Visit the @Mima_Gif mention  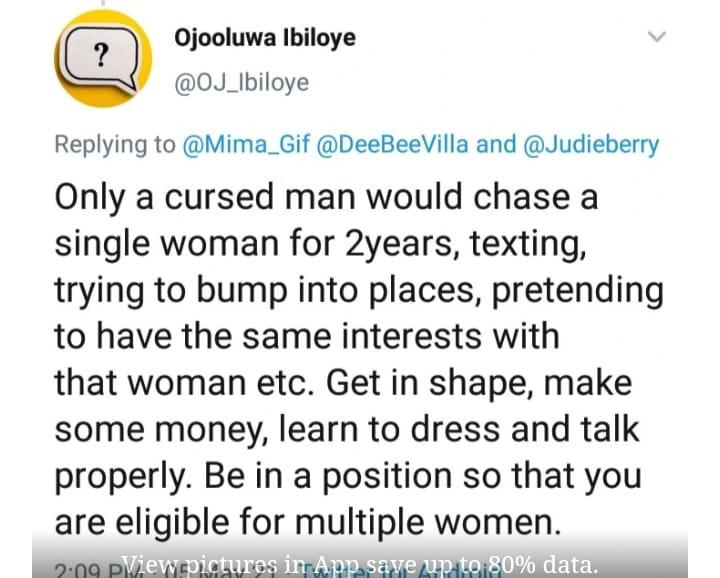245,145
